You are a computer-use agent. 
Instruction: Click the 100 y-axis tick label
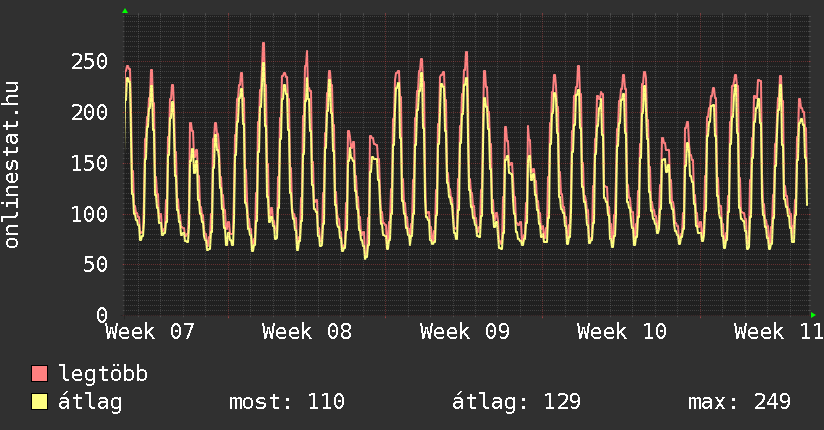(x=88, y=215)
